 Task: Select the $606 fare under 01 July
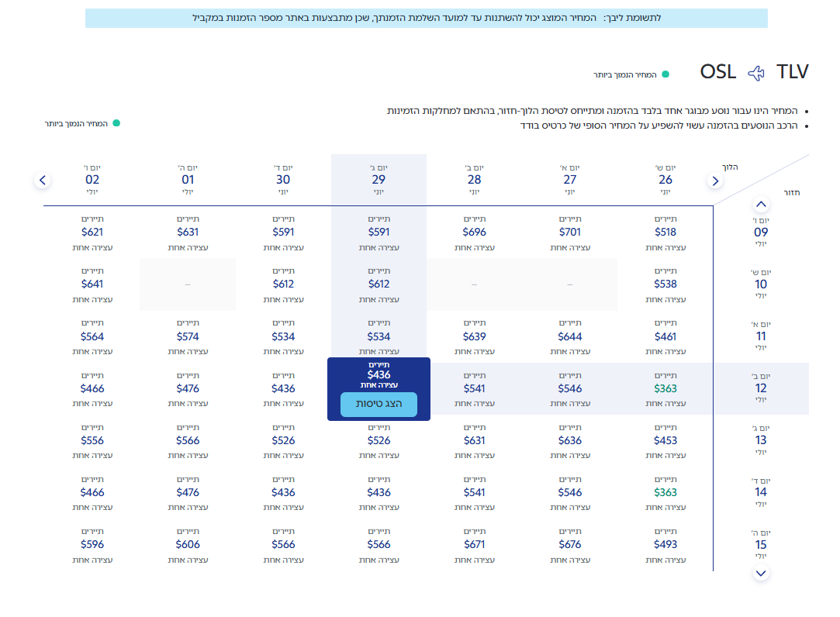coord(188,545)
